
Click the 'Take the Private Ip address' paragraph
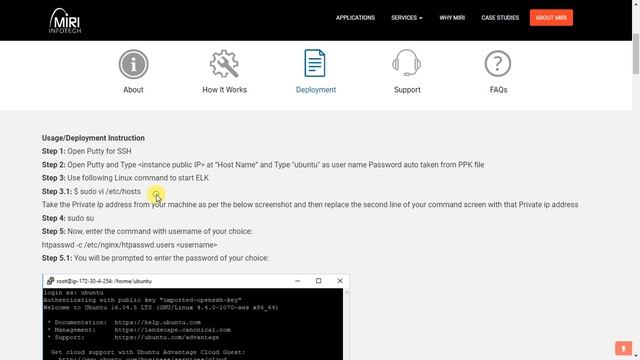310,204
